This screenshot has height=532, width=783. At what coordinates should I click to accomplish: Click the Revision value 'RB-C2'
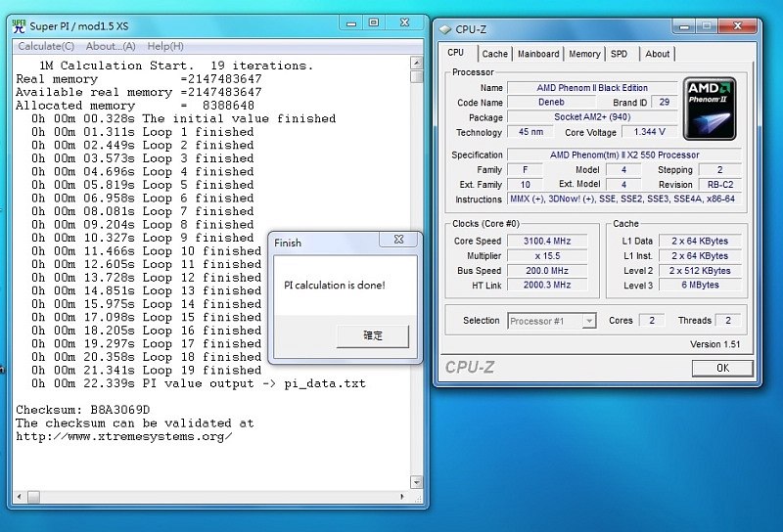[720, 185]
